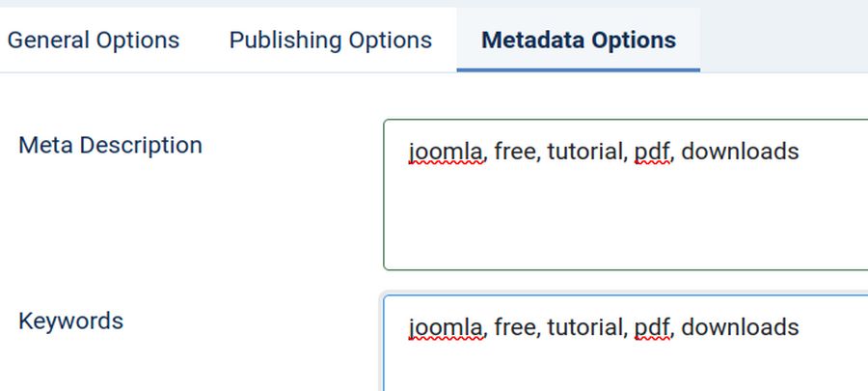Click the word 'downloads' in Keywords field
The image size is (868, 391).
tap(740, 327)
